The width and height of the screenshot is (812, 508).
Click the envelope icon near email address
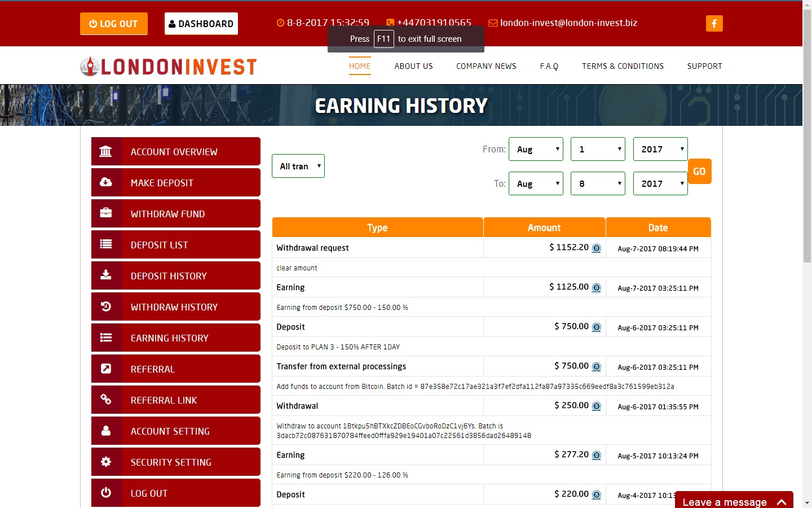pos(493,23)
